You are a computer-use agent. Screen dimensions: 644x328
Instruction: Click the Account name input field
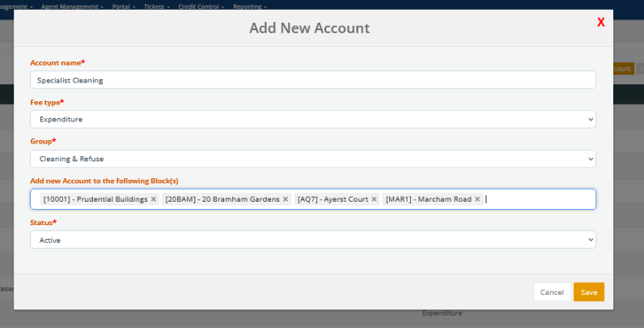(x=313, y=79)
